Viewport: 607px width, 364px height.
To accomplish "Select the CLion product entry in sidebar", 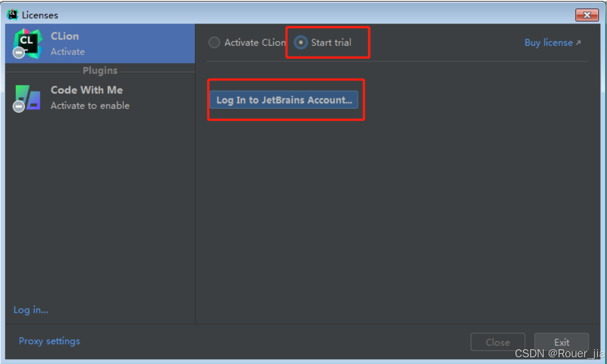I will pyautogui.click(x=100, y=44).
